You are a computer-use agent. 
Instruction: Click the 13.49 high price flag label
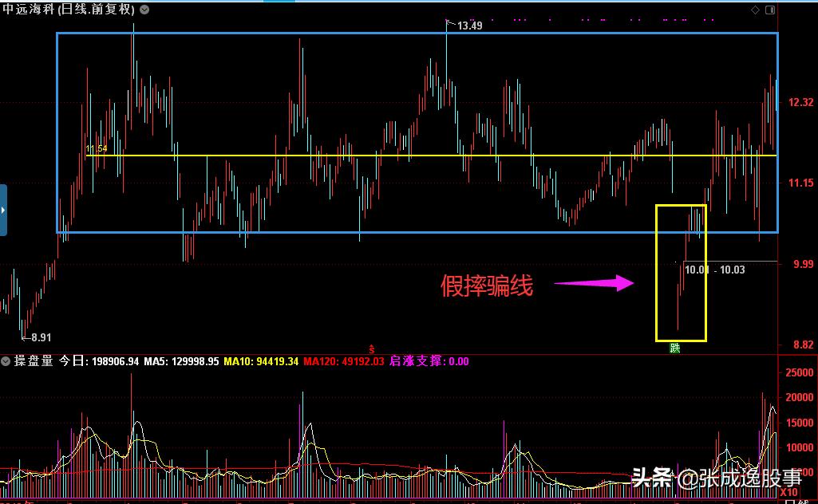468,26
